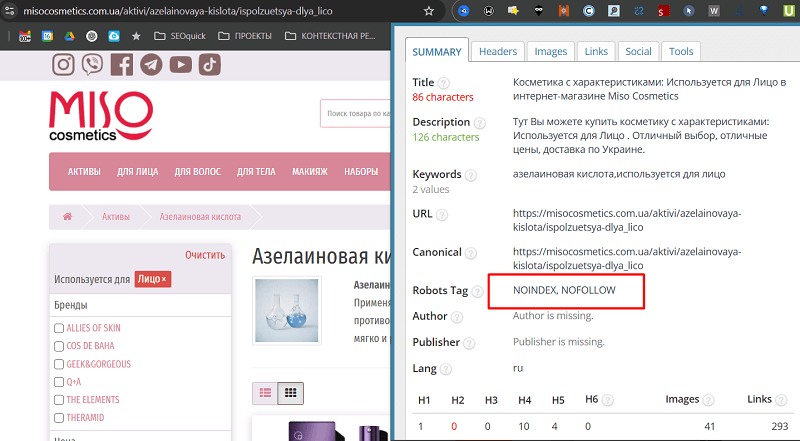Click the blue cloud bookmark icon
800x441 pixels.
[x=114, y=36]
